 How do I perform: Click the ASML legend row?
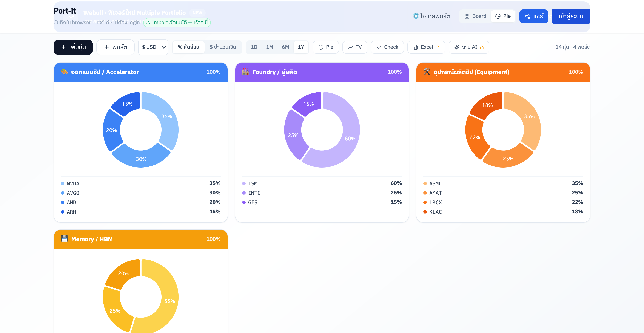[503, 183]
